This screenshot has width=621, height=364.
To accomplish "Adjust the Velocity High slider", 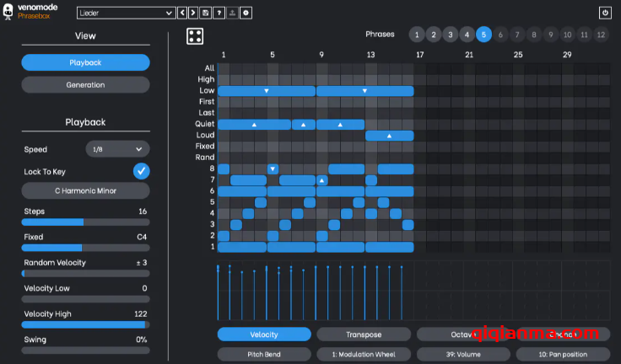I will tap(85, 324).
